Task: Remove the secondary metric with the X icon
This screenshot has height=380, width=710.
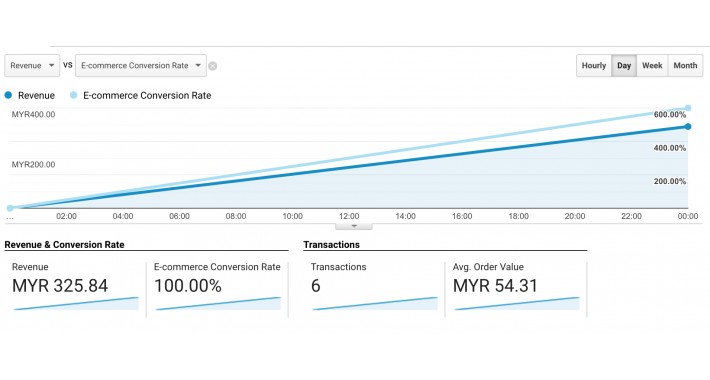Action: [212, 66]
